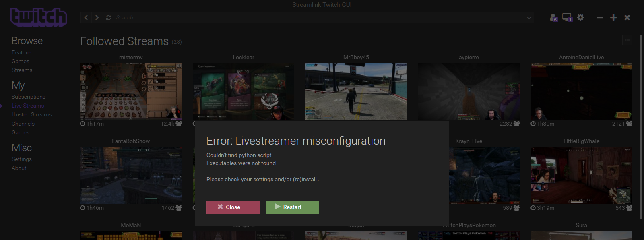Screen dimensions: 644x240
Task: Open settings via the gear icon
Action: 580,17
